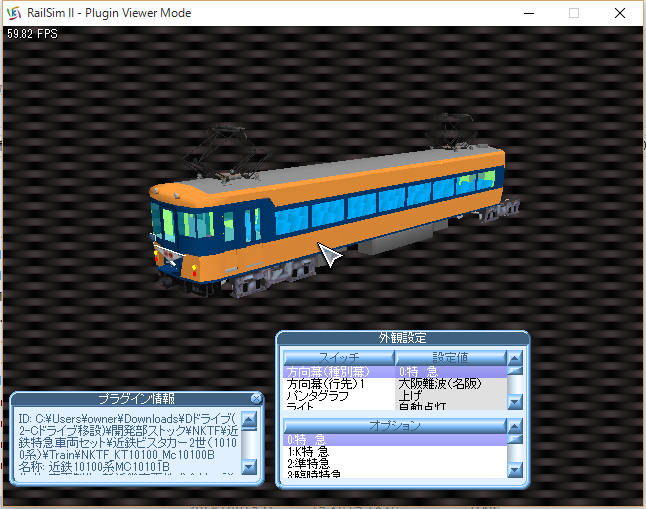Click the 0:特 急 setting value in スイッチ list
Image resolution: width=646 pixels, height=509 pixels.
pos(451,372)
